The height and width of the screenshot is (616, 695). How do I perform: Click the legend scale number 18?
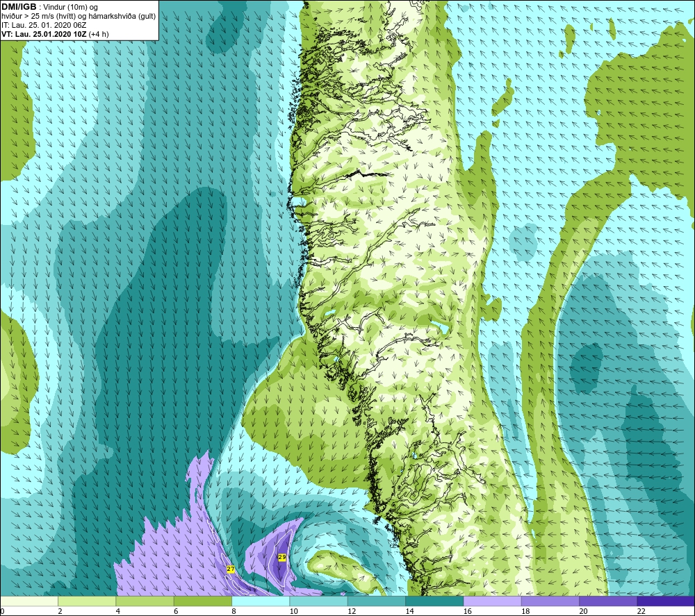525,611
